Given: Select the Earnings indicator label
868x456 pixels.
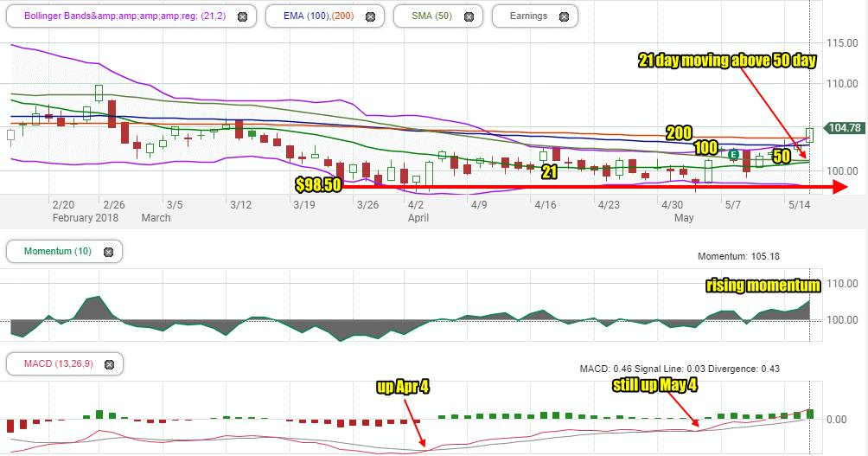Looking at the screenshot, I should [528, 16].
